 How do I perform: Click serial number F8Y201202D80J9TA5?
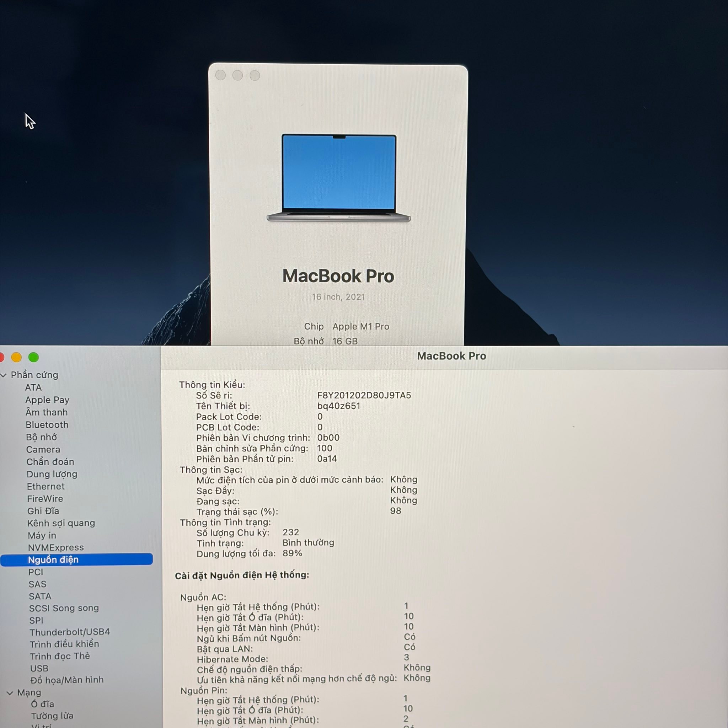[x=364, y=395]
